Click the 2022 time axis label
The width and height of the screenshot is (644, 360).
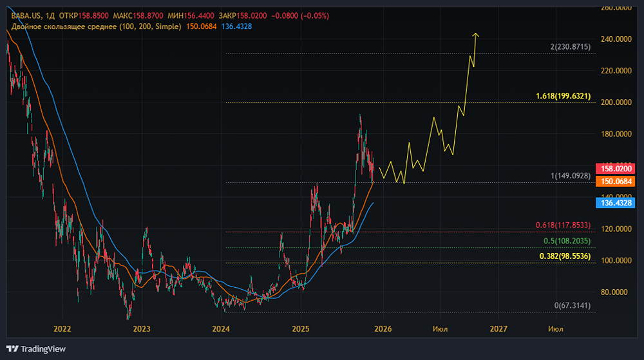(x=62, y=329)
